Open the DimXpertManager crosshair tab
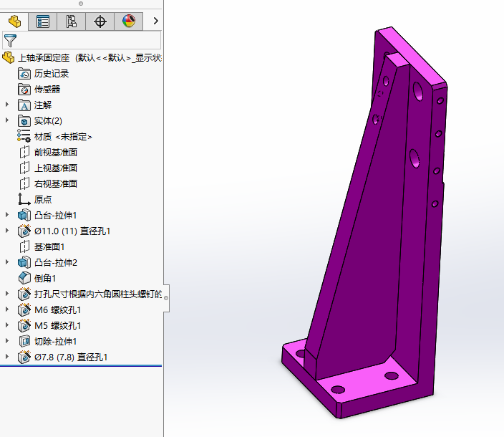This screenshot has height=437, width=504. (x=100, y=21)
